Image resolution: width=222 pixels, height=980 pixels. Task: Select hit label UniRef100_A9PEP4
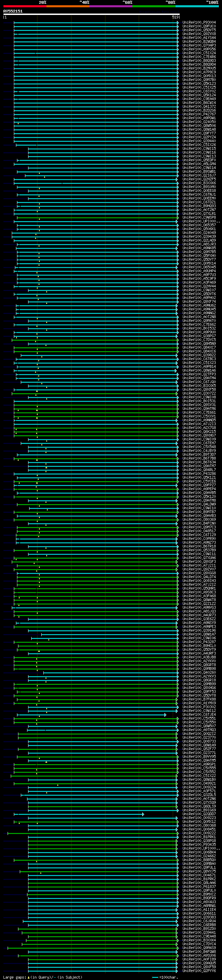(199, 489)
